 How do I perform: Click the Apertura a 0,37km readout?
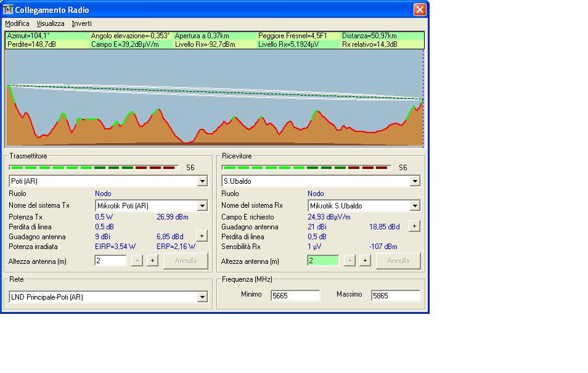click(x=202, y=36)
